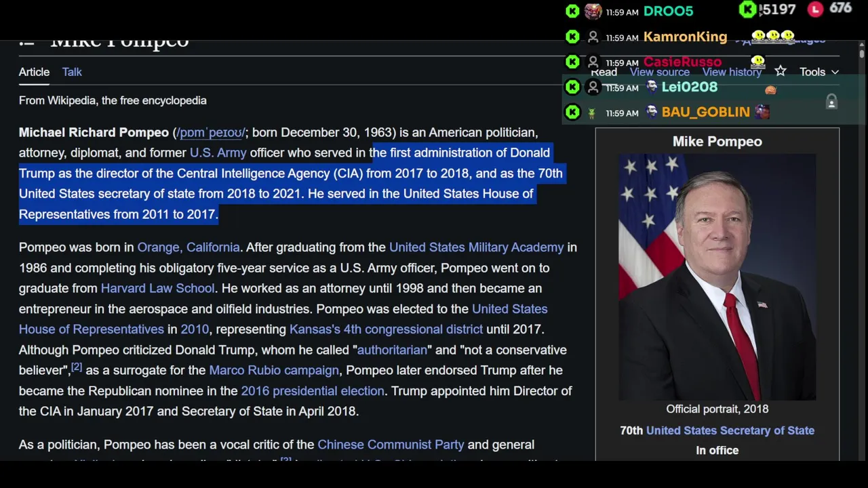The width and height of the screenshot is (868, 488).
Task: Open Kansas's 4th congressional district link
Action: [x=386, y=329]
